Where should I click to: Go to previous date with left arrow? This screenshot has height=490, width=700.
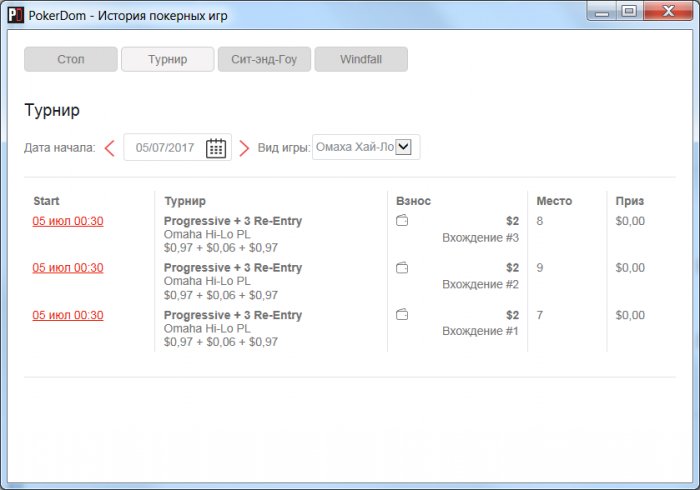[109, 148]
